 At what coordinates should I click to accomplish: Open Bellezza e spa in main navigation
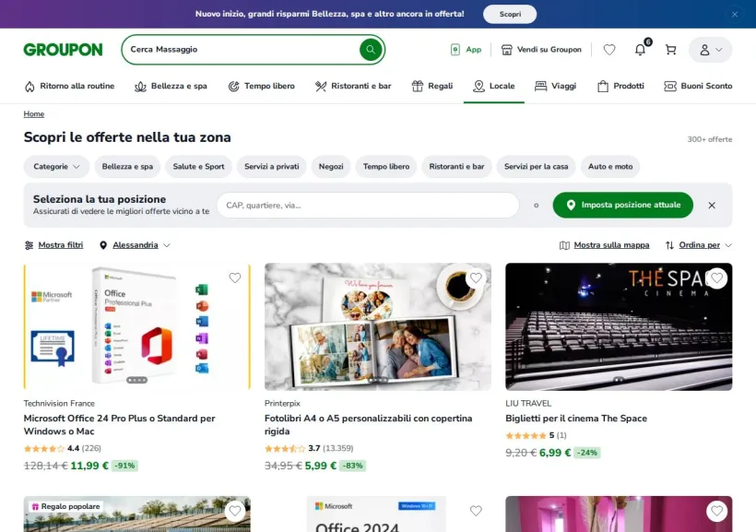coord(171,87)
